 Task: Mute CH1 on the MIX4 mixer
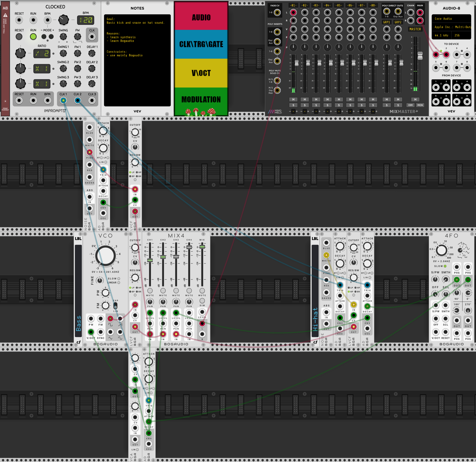pos(150,291)
